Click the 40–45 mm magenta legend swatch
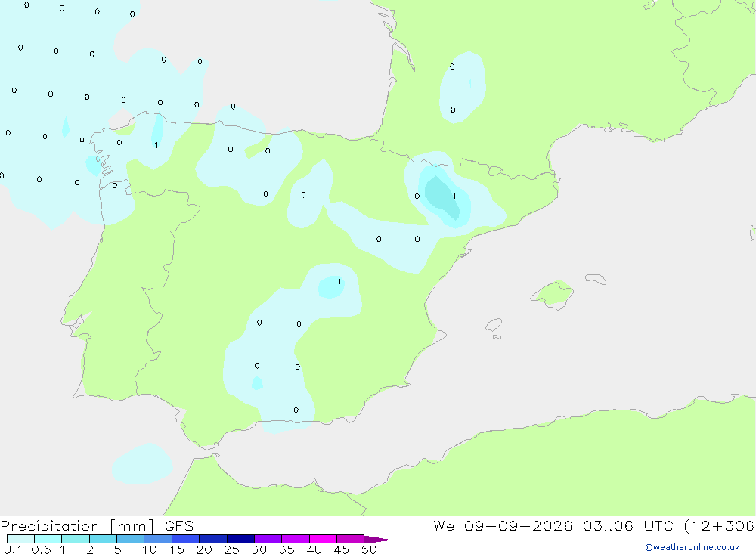Image resolution: width=756 pixels, height=554 pixels. click(x=323, y=539)
